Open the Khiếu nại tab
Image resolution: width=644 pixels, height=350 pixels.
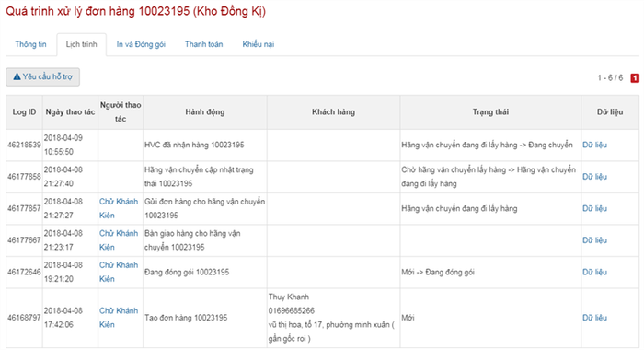pos(258,44)
